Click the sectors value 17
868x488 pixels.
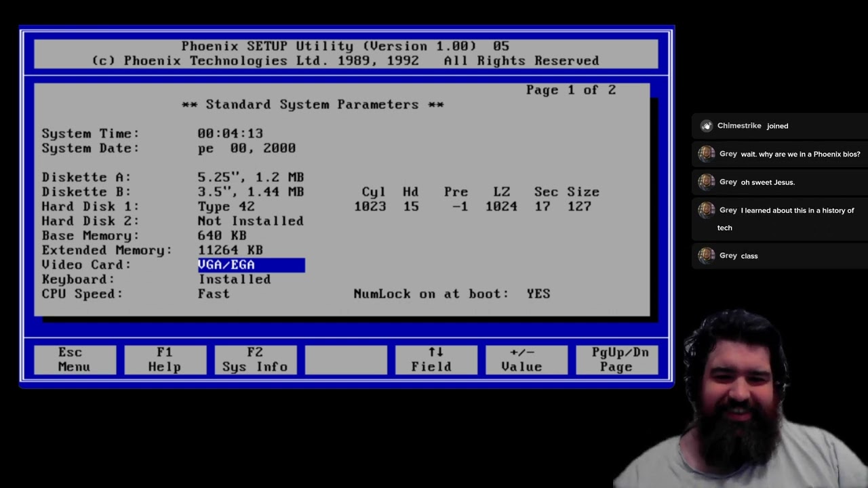pyautogui.click(x=542, y=207)
